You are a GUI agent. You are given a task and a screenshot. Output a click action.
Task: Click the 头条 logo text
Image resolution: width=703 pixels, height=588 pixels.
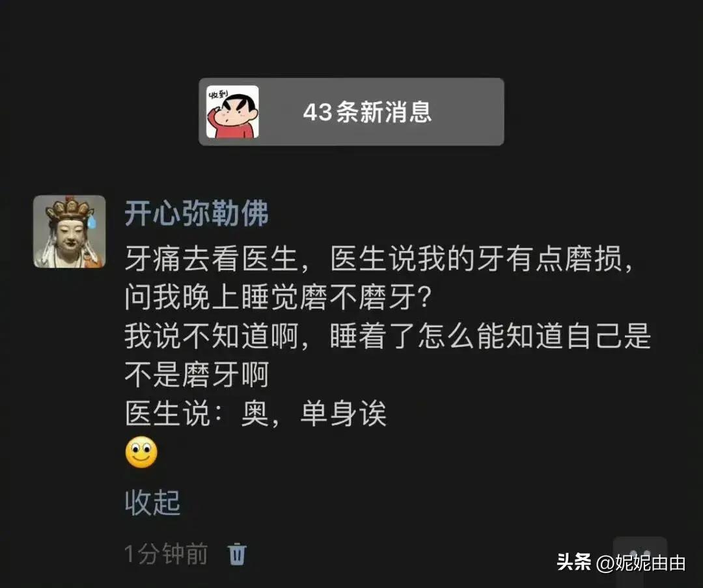573,562
